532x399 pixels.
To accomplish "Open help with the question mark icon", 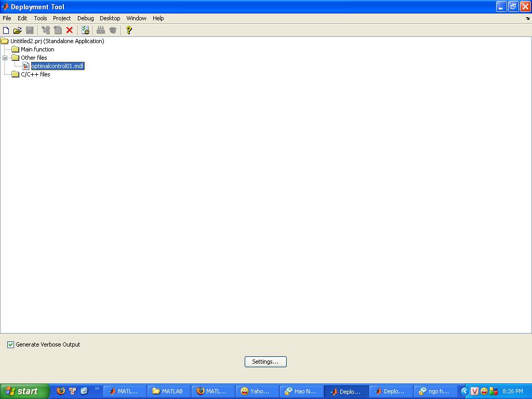I will pyautogui.click(x=129, y=30).
